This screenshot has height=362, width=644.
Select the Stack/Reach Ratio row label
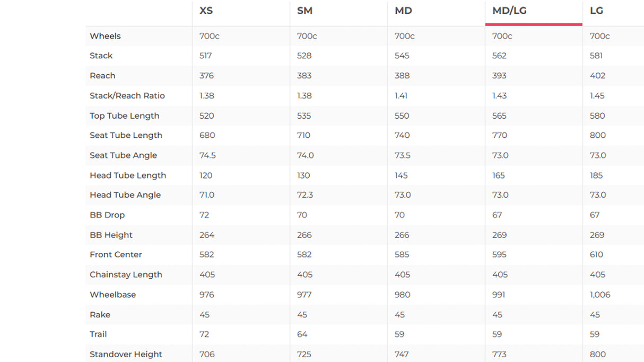(127, 96)
